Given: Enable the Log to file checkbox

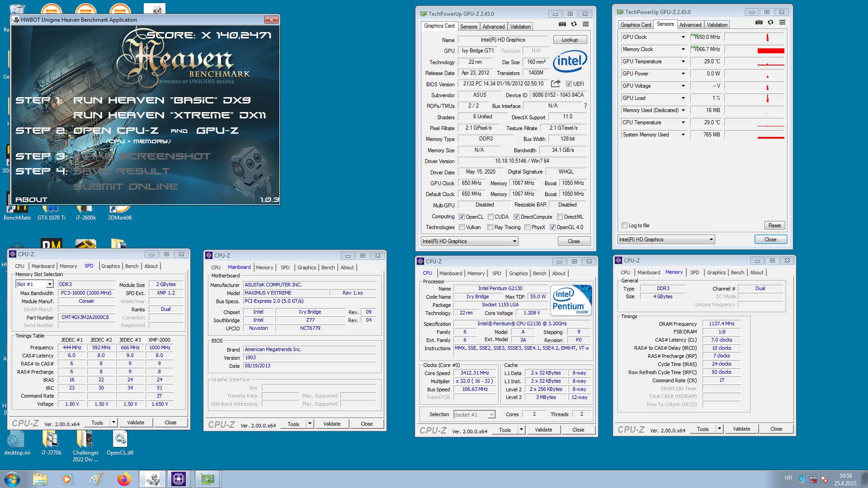Looking at the screenshot, I should [x=624, y=225].
